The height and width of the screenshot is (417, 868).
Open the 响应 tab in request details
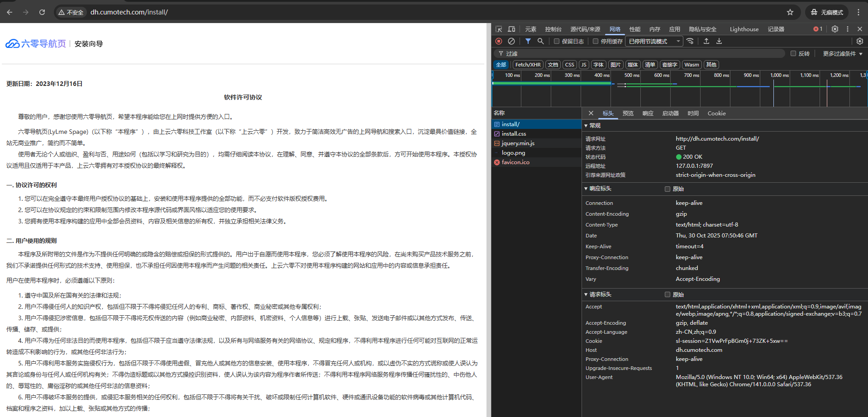(x=648, y=114)
